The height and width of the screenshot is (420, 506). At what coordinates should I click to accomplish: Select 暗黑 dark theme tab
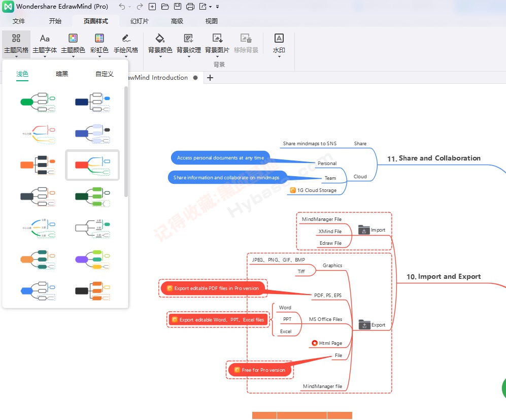click(62, 74)
